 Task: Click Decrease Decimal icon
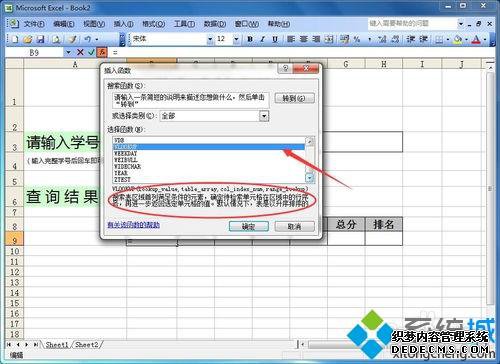395,39
